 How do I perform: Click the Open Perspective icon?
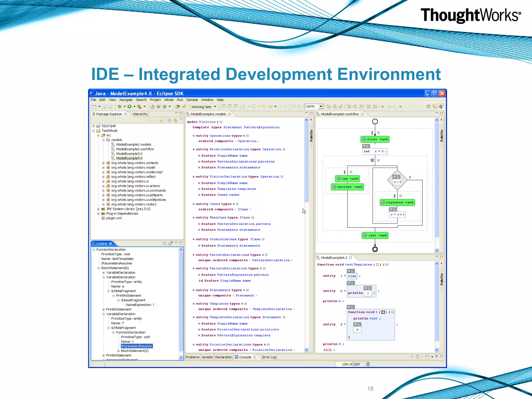429,107
